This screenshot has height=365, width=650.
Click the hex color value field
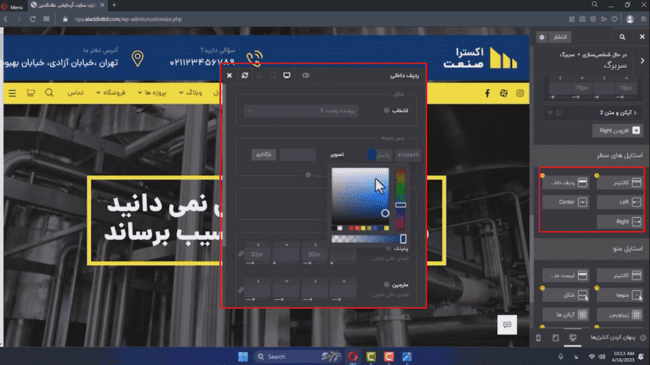pos(408,155)
